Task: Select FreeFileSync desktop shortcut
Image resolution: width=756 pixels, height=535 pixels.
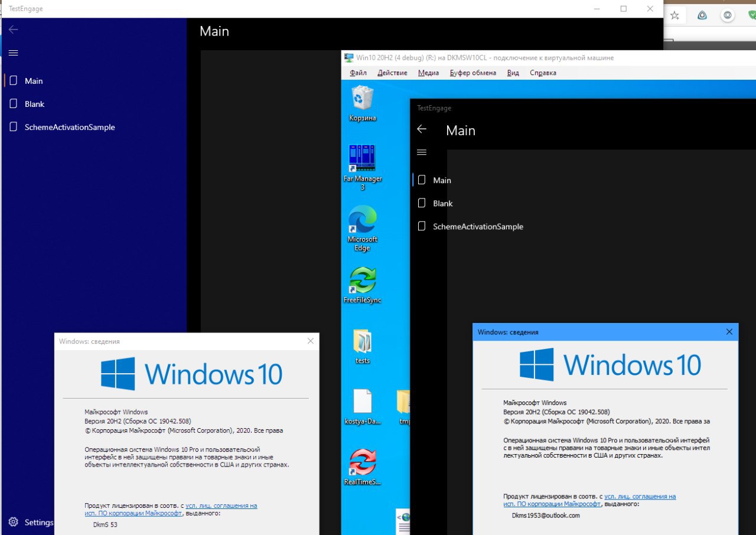Action: point(362,286)
